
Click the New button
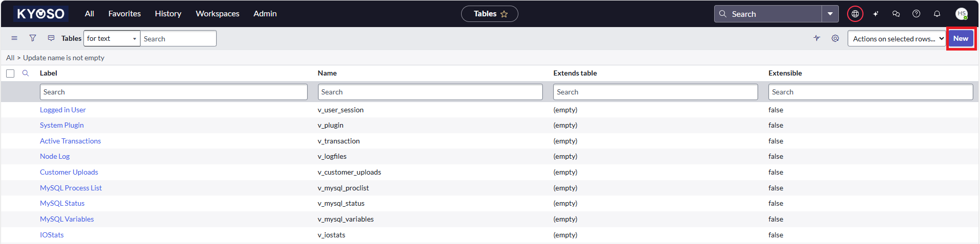[x=961, y=38]
